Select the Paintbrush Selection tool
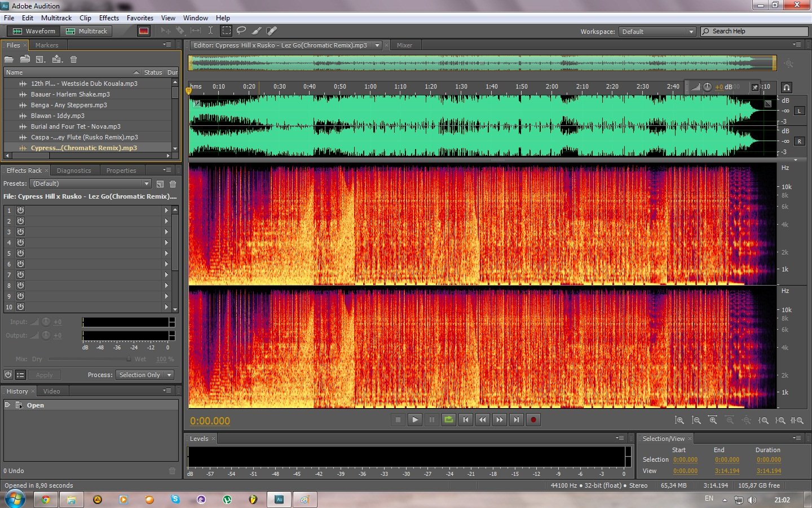Image resolution: width=812 pixels, height=508 pixels. 257,30
